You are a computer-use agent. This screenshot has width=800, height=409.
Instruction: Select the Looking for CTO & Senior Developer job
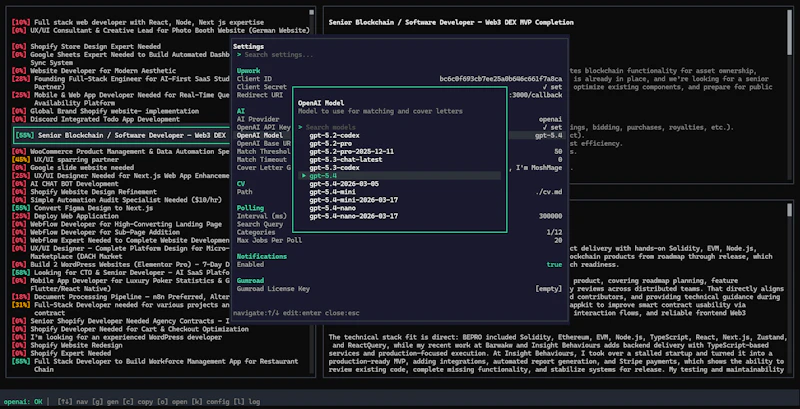[120, 273]
